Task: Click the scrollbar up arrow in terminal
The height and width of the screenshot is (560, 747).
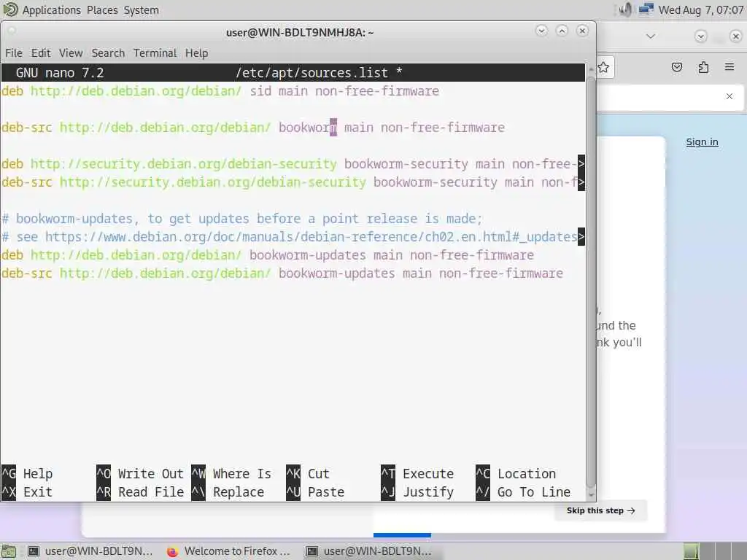Action: (x=591, y=69)
